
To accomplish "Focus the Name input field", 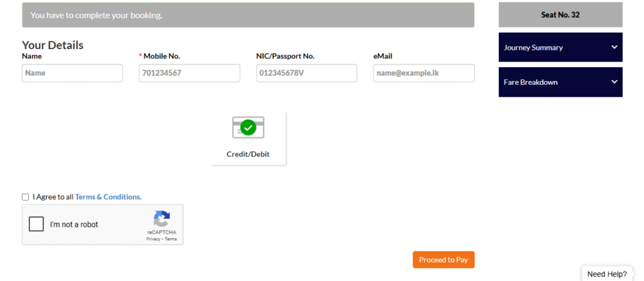I will coord(72,73).
